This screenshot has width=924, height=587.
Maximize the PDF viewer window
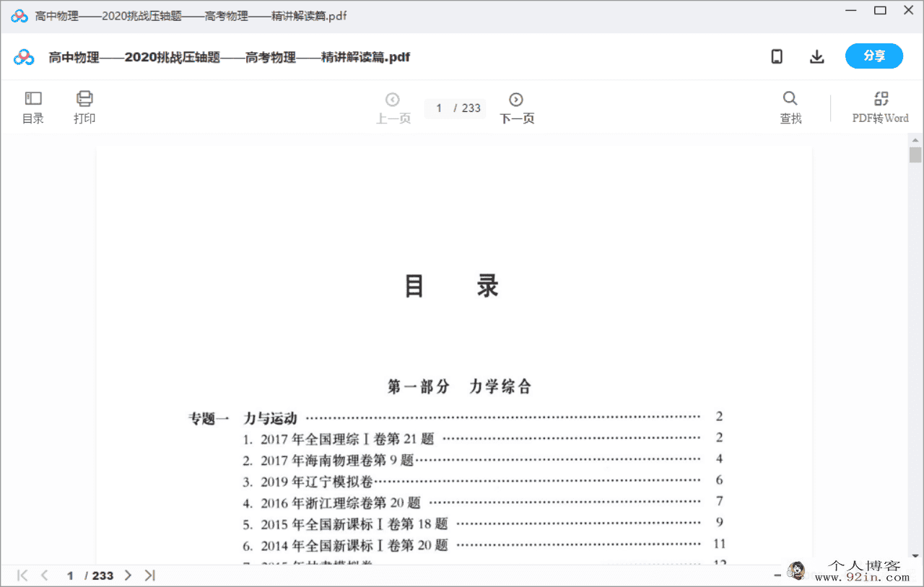click(x=880, y=10)
